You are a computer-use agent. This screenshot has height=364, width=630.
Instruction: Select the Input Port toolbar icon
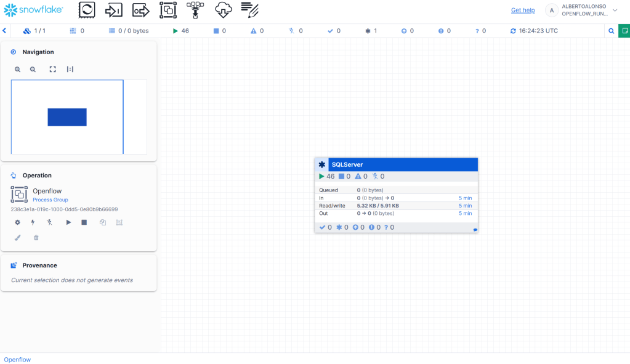point(114,10)
